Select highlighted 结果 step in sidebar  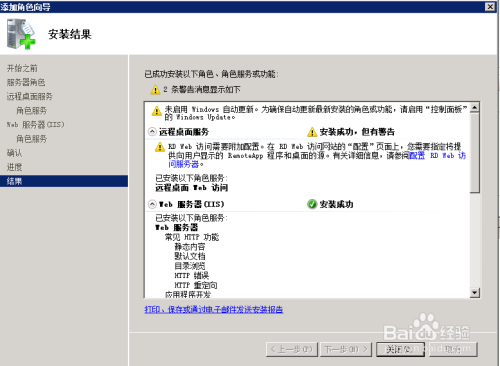64,181
